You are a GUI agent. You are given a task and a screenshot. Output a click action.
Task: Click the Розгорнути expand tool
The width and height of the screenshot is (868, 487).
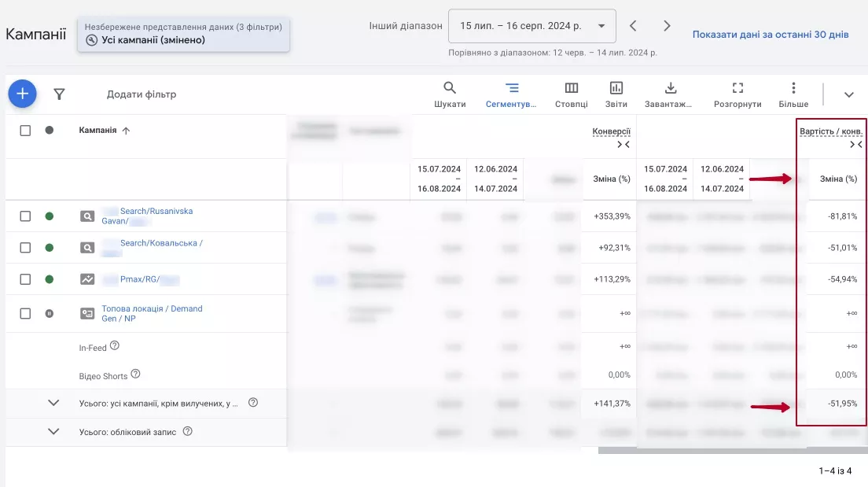(737, 94)
